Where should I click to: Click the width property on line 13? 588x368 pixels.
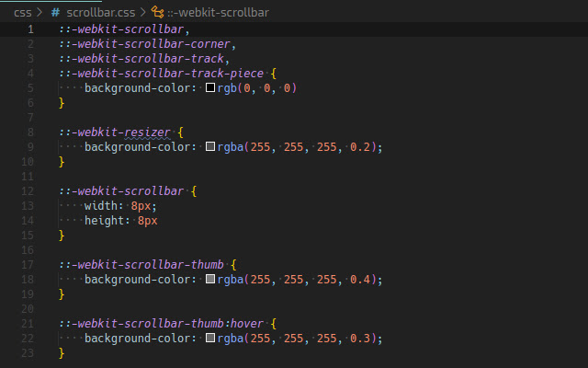[x=101, y=206]
